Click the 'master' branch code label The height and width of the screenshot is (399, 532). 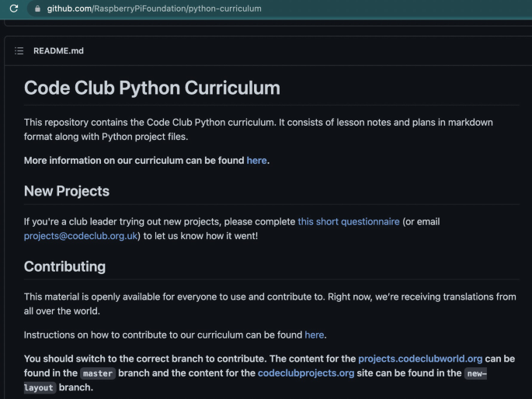coord(98,373)
